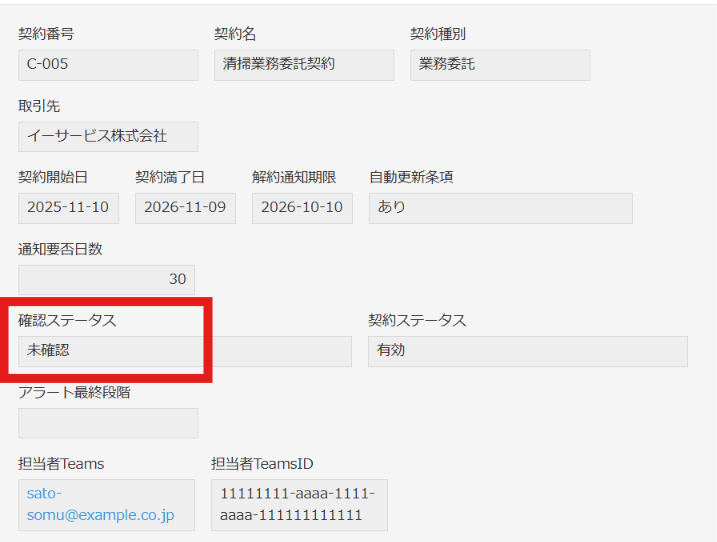Click the 担当者Teams label
717x542 pixels.
pyautogui.click(x=61, y=464)
